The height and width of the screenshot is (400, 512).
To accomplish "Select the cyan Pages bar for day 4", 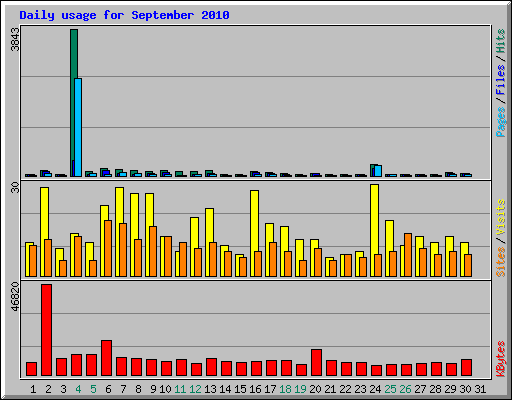I will [78, 127].
